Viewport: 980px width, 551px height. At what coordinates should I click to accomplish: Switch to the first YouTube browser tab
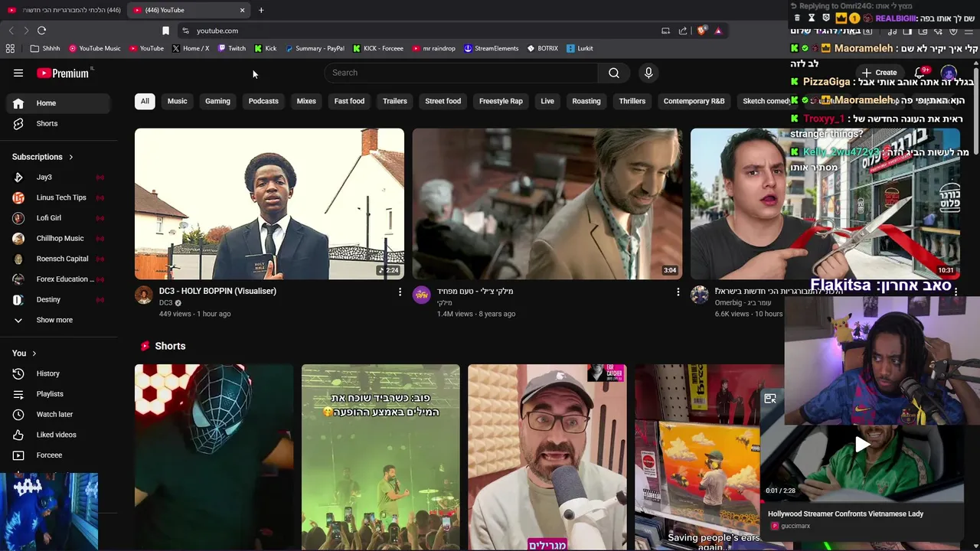click(64, 10)
